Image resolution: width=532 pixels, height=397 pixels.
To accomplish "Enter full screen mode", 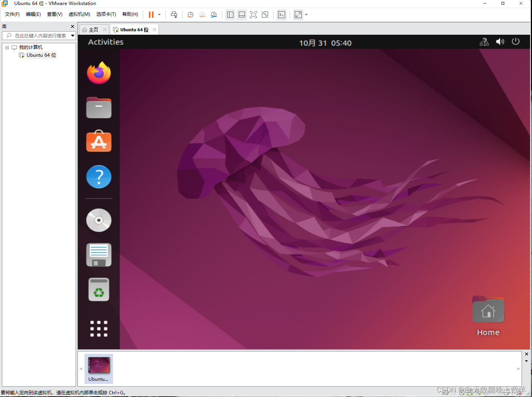I will (253, 15).
